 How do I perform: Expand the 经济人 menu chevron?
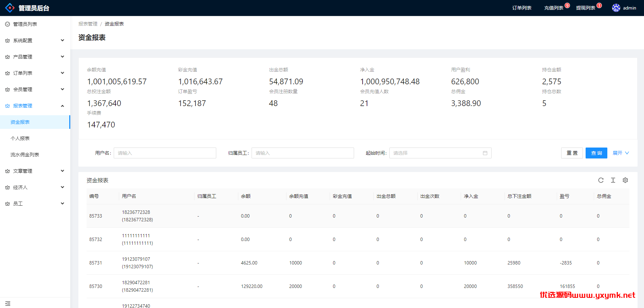click(62, 187)
